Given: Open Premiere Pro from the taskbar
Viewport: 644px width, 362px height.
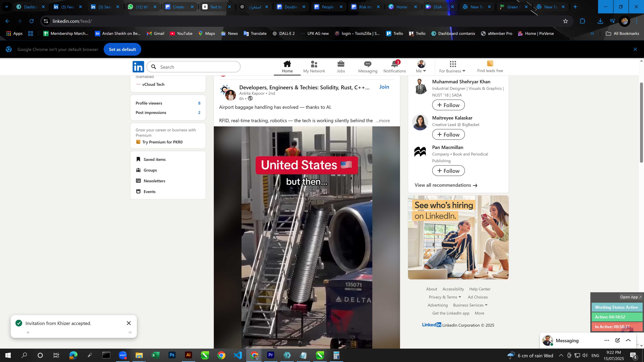Looking at the screenshot, I should click(x=271, y=355).
